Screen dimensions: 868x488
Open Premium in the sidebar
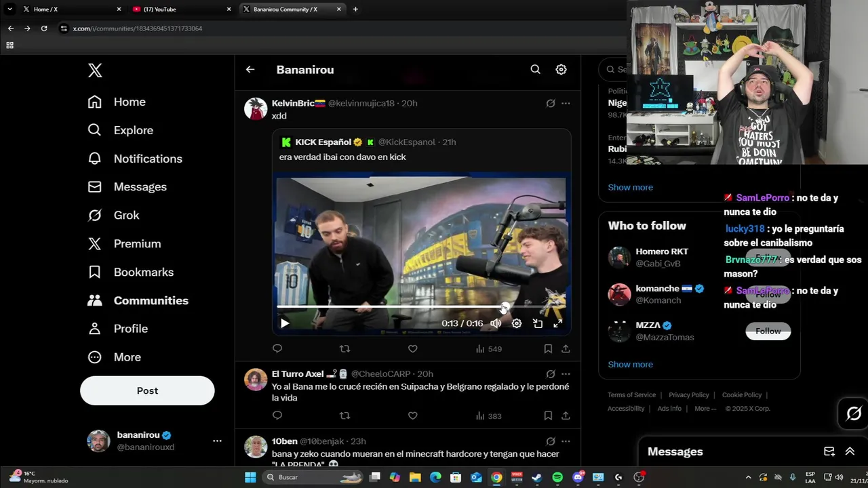(x=125, y=243)
